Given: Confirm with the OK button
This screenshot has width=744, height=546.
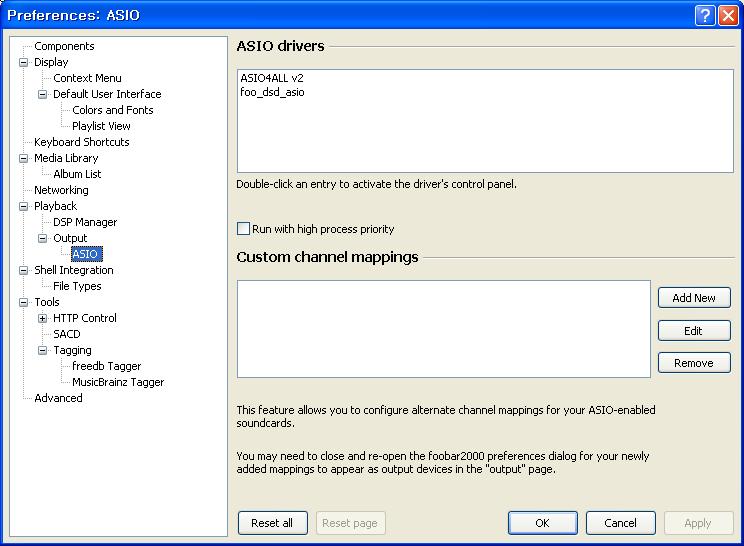Looking at the screenshot, I should pos(542,523).
